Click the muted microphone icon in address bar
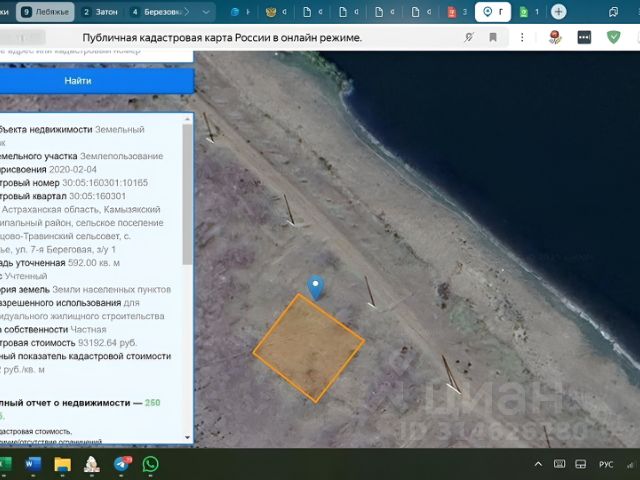This screenshot has height=480, width=640. click(469, 38)
